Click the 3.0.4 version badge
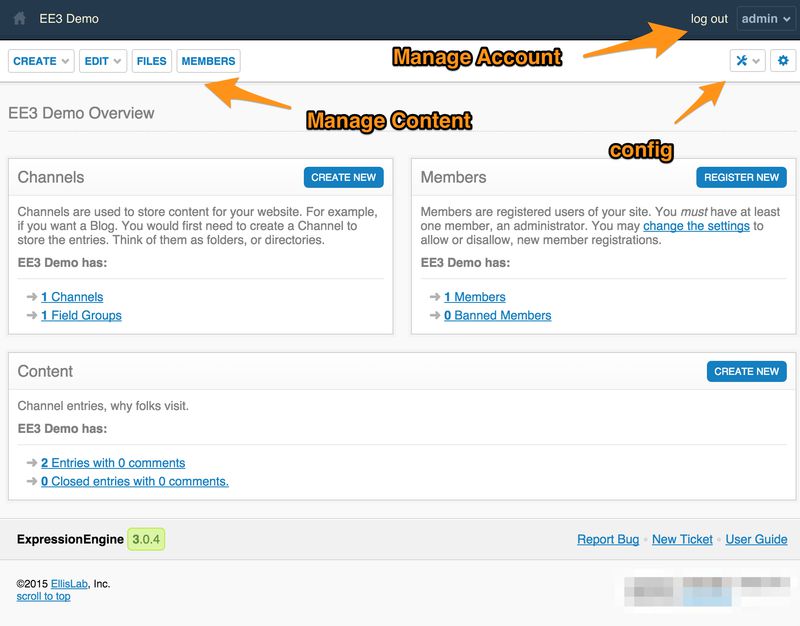The height and width of the screenshot is (626, 800). click(146, 539)
